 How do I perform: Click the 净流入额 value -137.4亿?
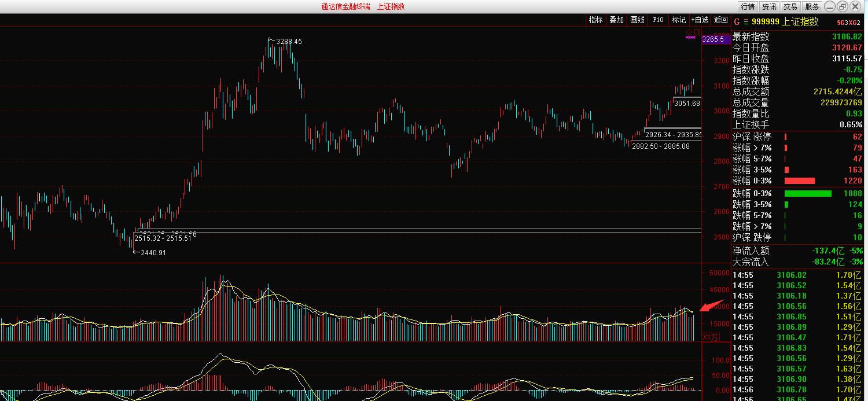tap(829, 251)
